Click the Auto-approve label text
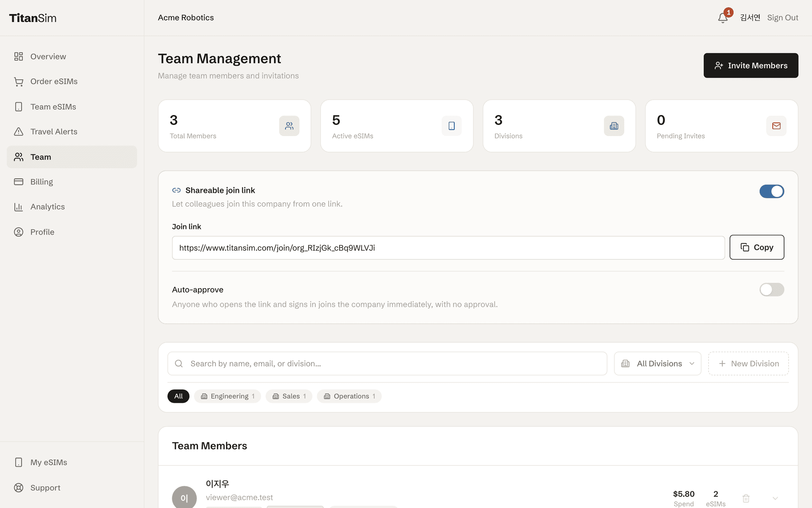The height and width of the screenshot is (508, 812). 198,289
